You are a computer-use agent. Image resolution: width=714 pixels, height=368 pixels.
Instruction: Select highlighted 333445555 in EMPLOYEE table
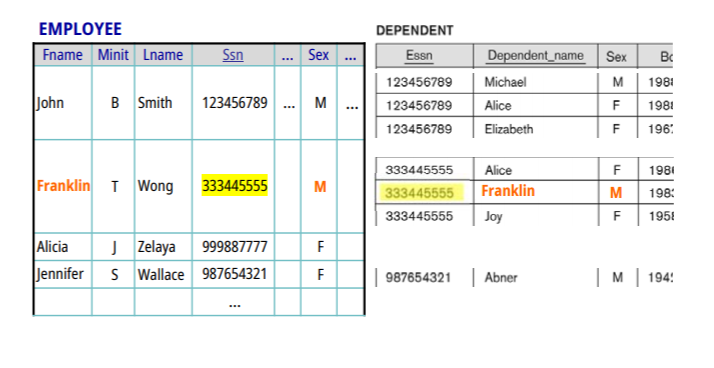[x=235, y=186]
